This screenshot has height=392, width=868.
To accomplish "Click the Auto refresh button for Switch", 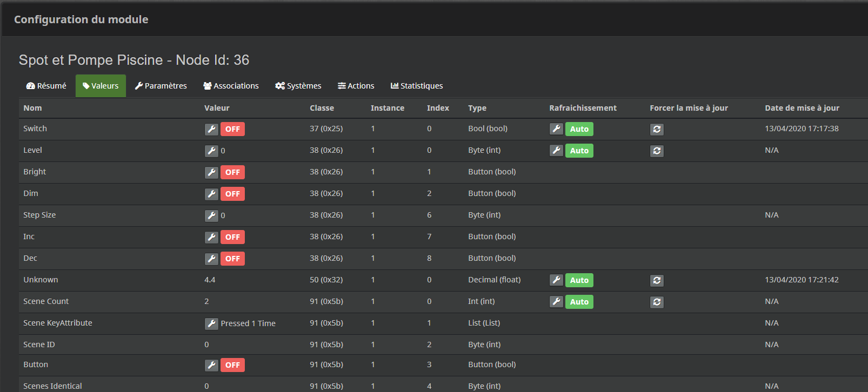I will (x=579, y=129).
